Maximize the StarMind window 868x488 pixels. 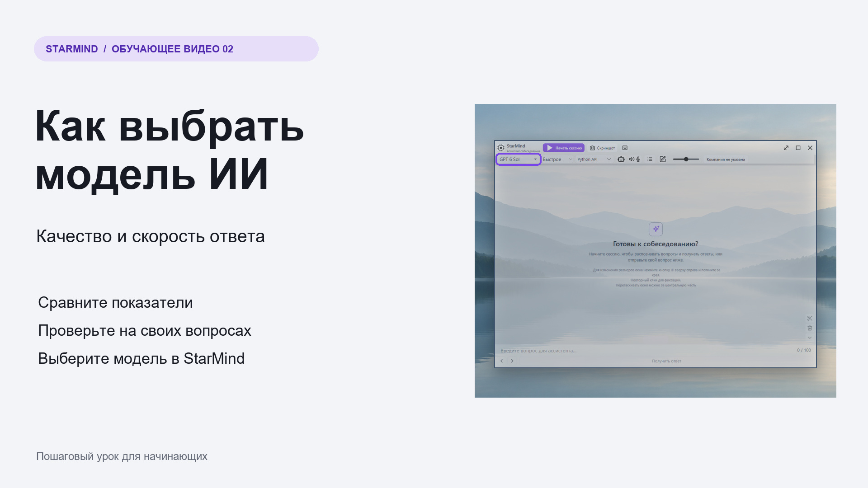tap(798, 148)
